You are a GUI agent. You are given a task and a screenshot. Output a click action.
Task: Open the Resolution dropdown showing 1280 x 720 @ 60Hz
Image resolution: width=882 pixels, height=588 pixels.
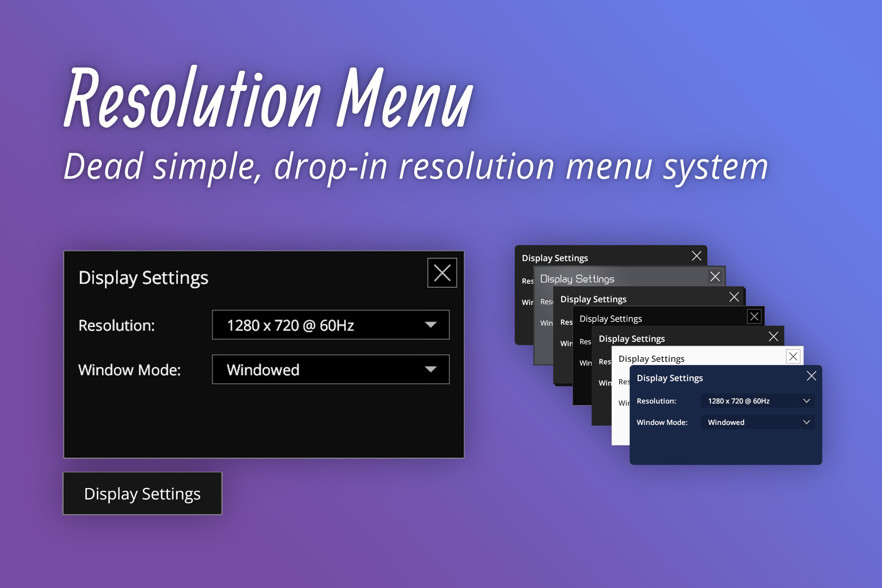[x=330, y=324]
